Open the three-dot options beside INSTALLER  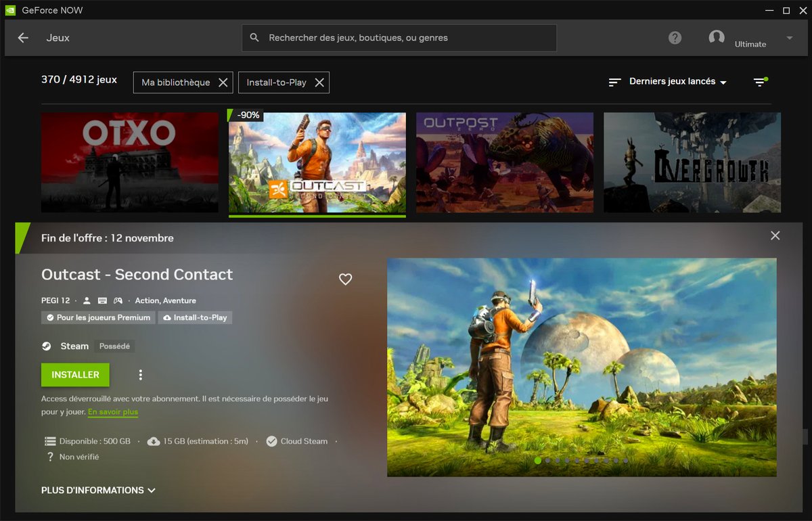coord(140,374)
